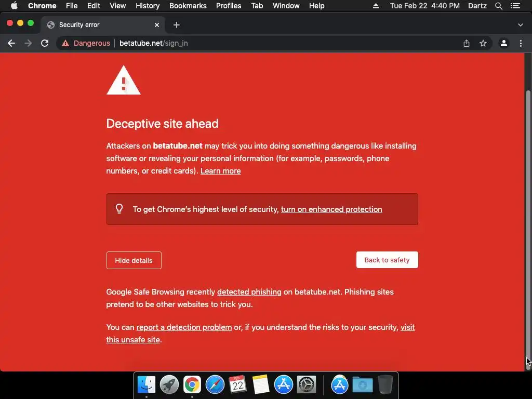Click the Back to safety button
532x399 pixels.
pos(387,260)
